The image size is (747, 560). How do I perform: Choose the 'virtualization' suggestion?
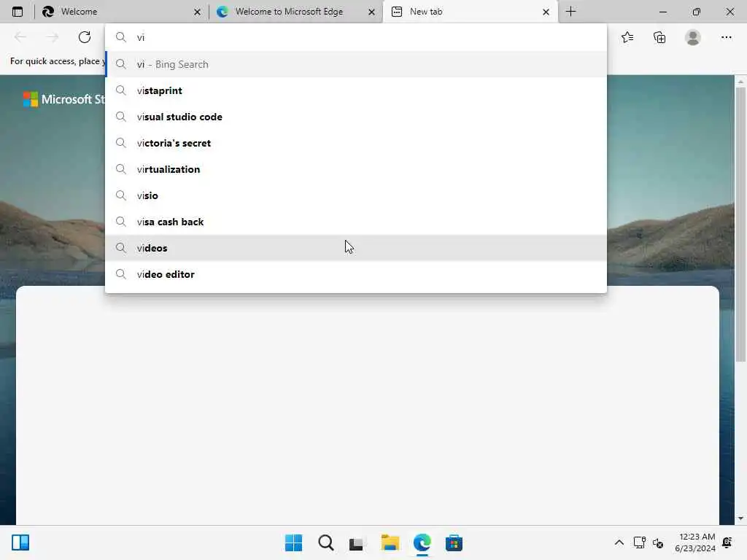coord(356,169)
